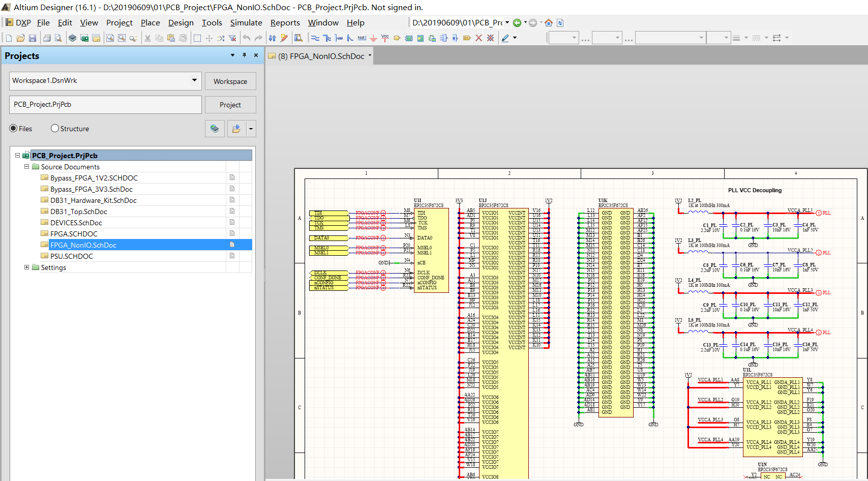868x481 pixels.
Task: Select PSU.SCHDOC document
Action: [72, 256]
